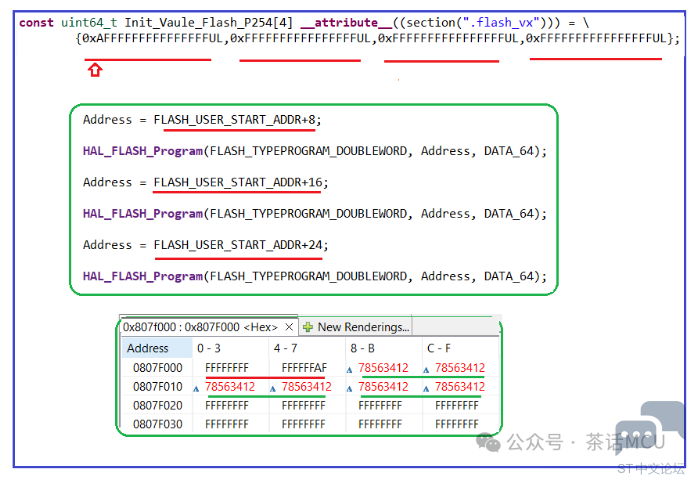694x484 pixels.
Task: Click change marker beside 0807F000 C-F value
Action: click(426, 369)
